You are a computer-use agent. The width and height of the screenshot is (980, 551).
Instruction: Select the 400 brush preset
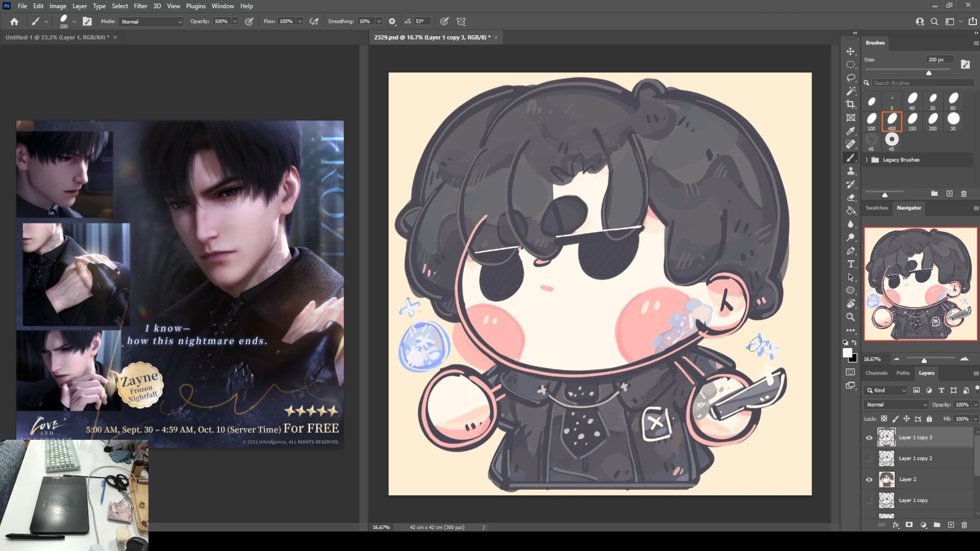pyautogui.click(x=892, y=121)
